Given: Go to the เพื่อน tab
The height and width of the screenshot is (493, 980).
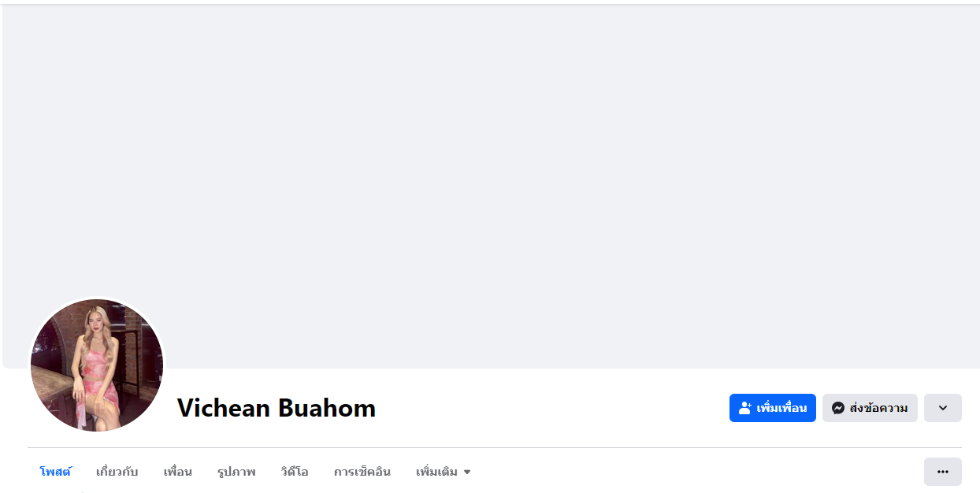Looking at the screenshot, I should pyautogui.click(x=177, y=472).
